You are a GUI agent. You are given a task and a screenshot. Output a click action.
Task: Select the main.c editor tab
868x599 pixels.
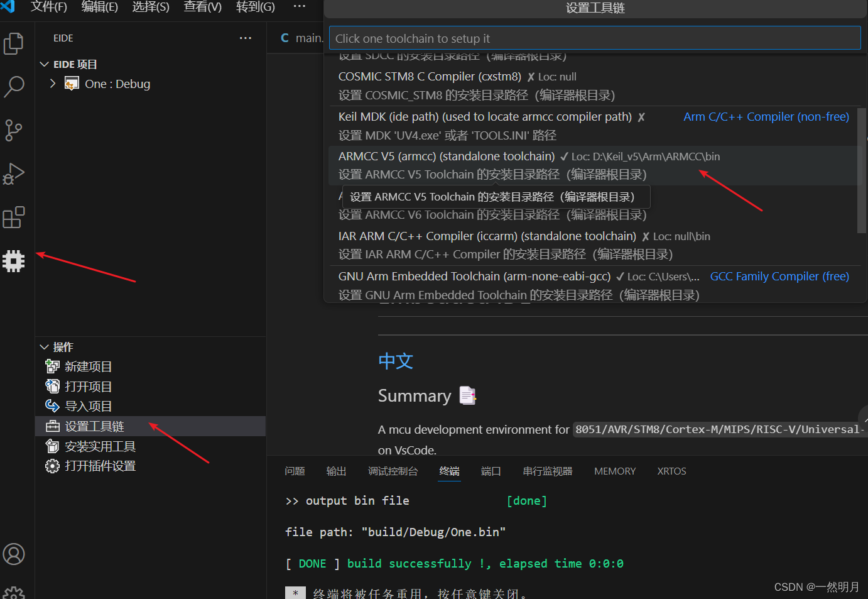coord(301,38)
